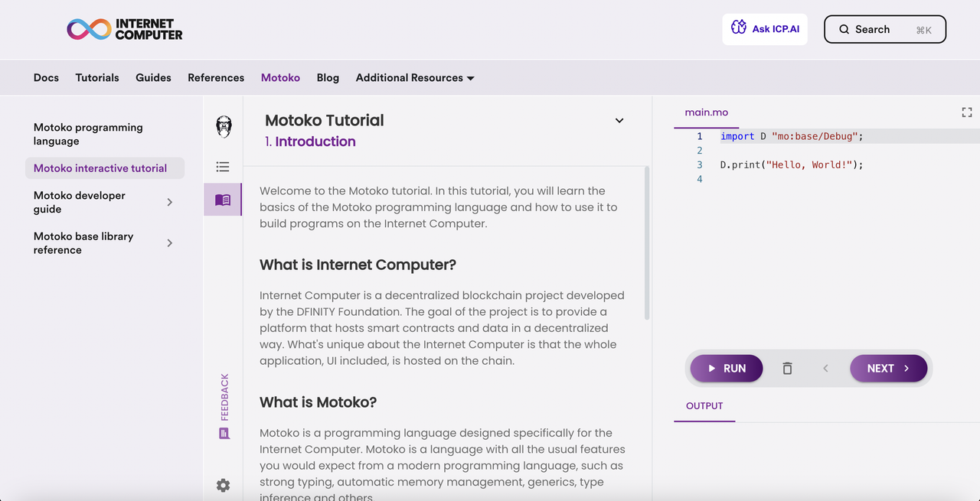Click the Feedback clipboard icon
The height and width of the screenshot is (501, 980).
pos(224,433)
